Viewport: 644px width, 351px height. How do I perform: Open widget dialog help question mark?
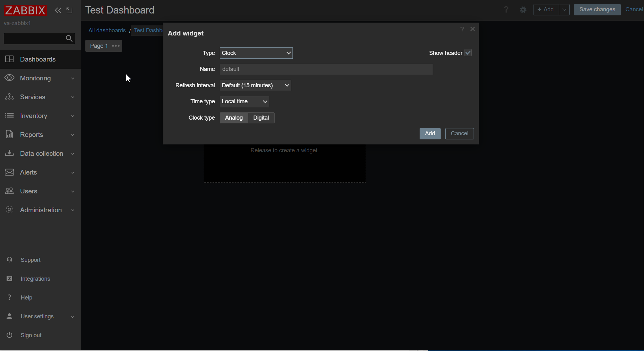click(x=462, y=29)
